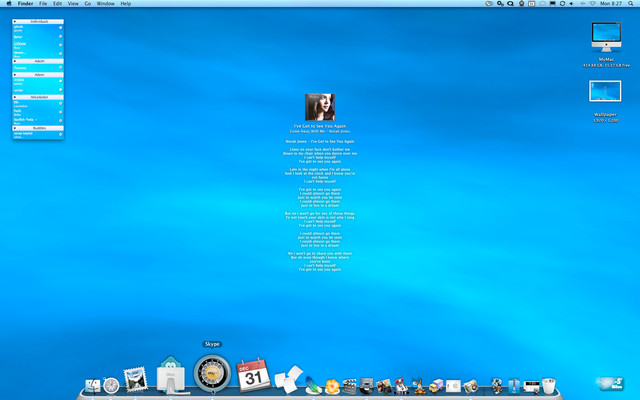The height and width of the screenshot is (400, 640).
Task: Open the Finder icon in the Dock
Action: (93, 385)
